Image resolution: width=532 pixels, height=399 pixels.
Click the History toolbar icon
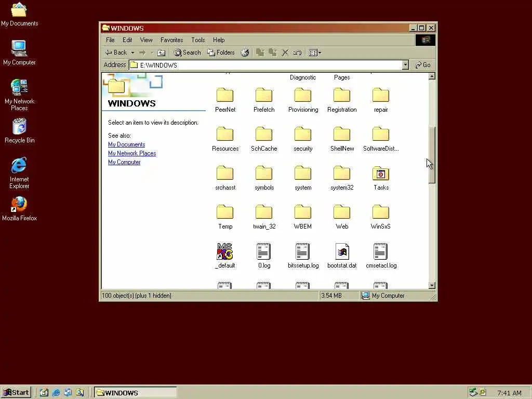(x=245, y=52)
